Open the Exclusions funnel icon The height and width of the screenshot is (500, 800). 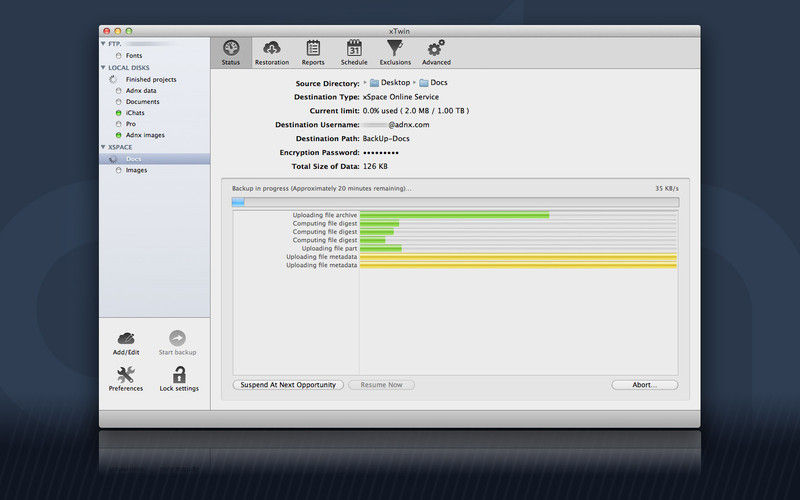395,48
